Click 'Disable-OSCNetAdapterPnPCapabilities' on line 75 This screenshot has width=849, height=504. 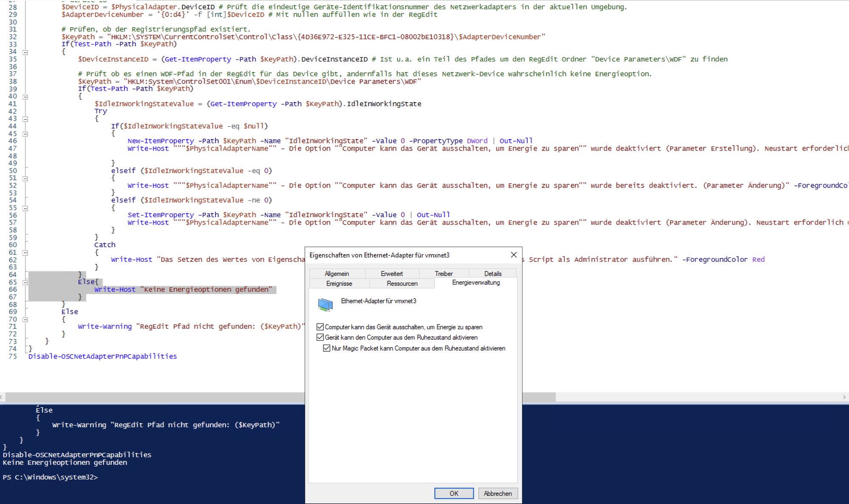click(x=103, y=356)
